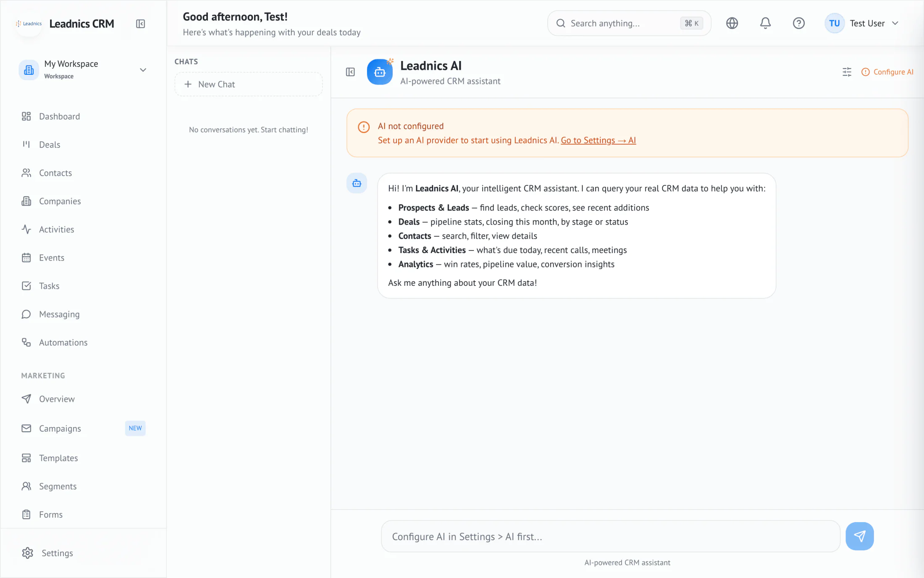
Task: Focus the Search anything field
Action: tap(629, 23)
